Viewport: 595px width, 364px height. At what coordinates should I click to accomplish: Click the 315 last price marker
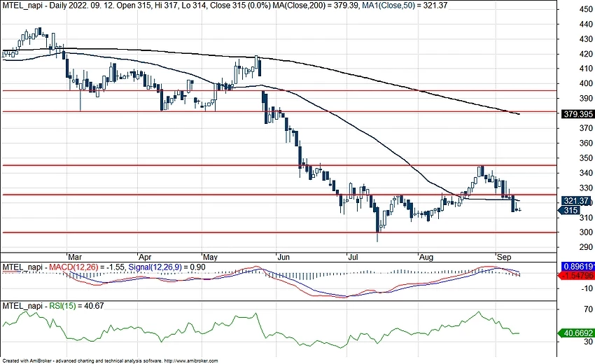(x=570, y=210)
